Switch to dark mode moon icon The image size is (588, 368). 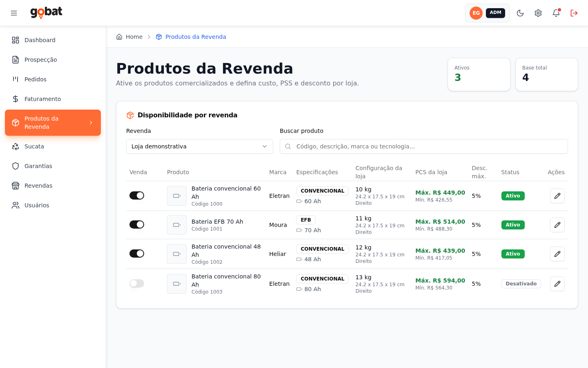coord(520,13)
